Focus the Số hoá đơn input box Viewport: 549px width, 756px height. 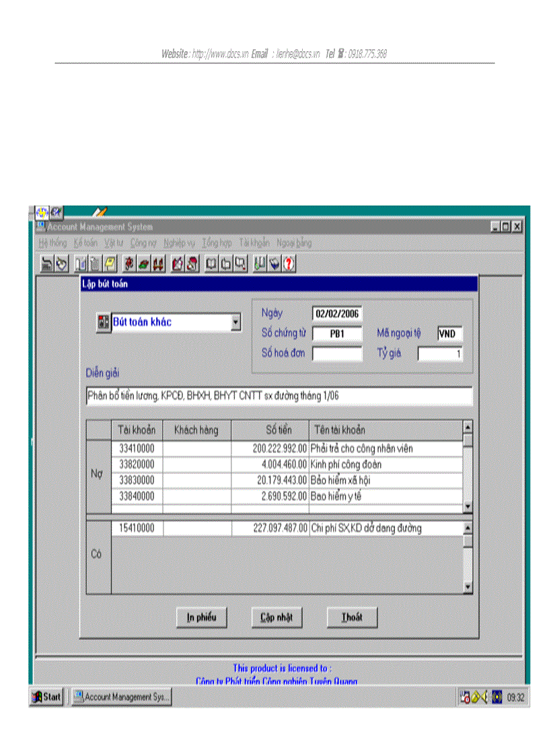tap(337, 353)
